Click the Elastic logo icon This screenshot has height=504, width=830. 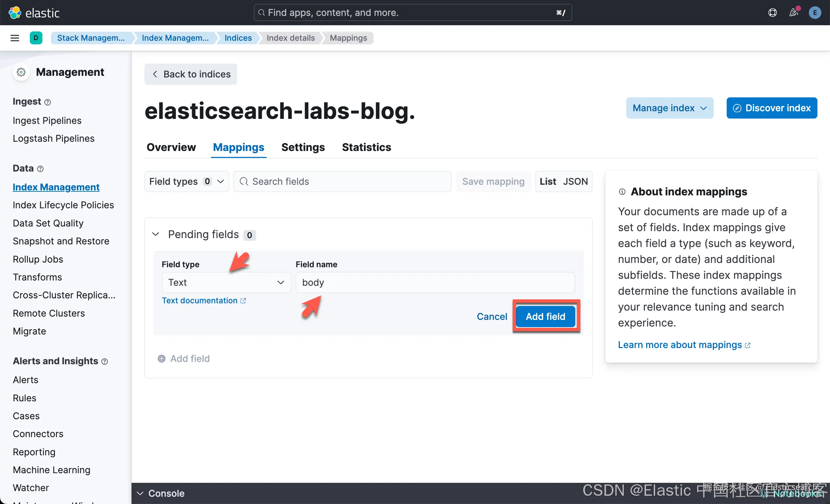click(15, 13)
